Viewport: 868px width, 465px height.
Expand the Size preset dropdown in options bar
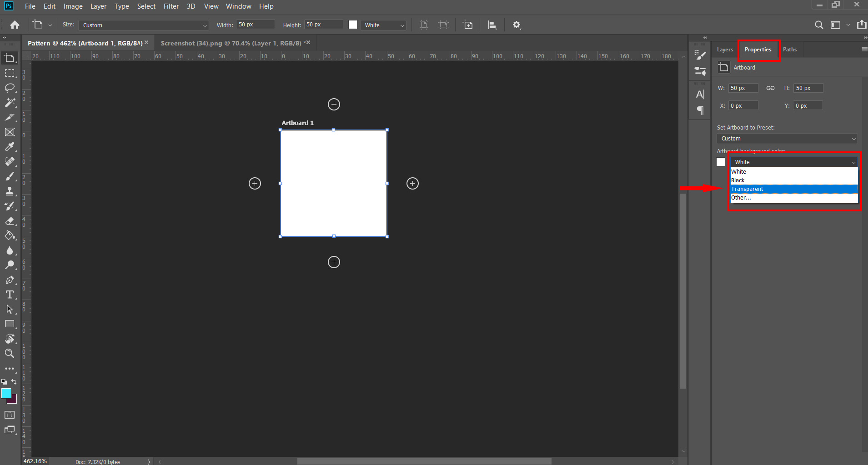click(x=144, y=25)
